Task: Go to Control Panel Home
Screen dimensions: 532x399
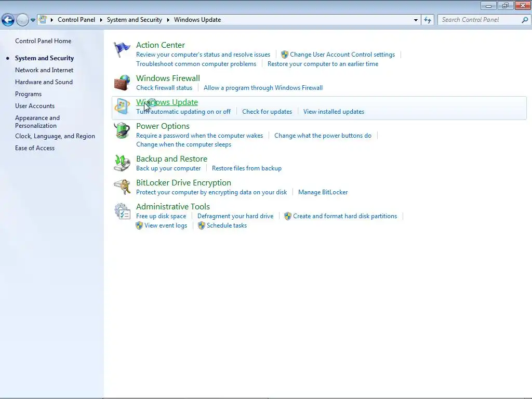Action: 43,41
